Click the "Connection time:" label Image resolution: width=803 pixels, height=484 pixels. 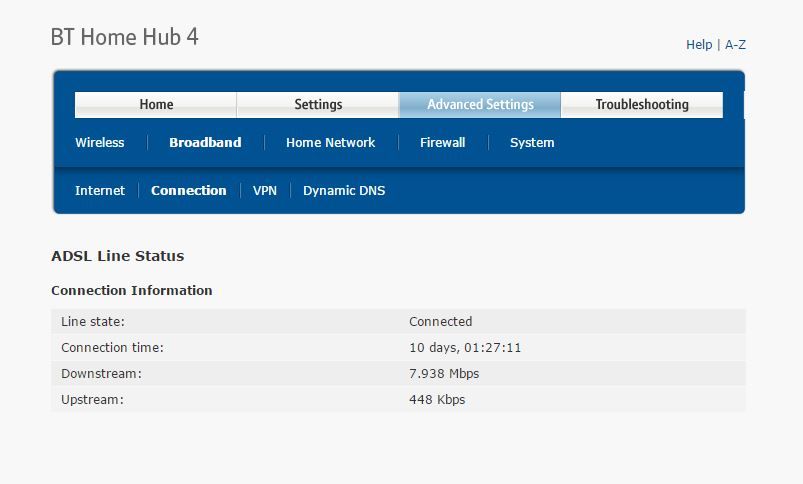(x=112, y=348)
